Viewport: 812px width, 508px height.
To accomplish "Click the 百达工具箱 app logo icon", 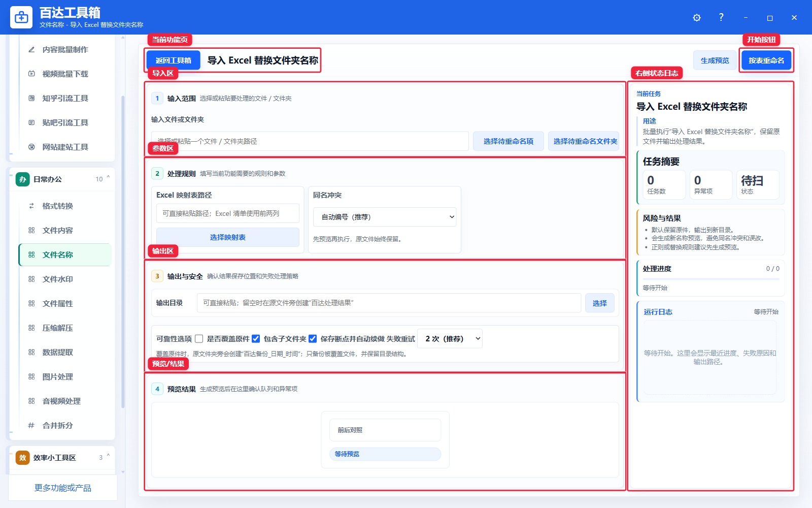I will point(21,17).
